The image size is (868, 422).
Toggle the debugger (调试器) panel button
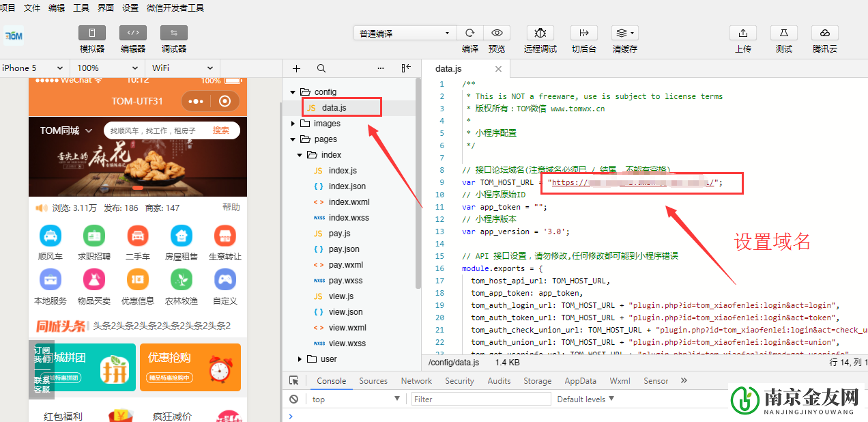pos(174,33)
